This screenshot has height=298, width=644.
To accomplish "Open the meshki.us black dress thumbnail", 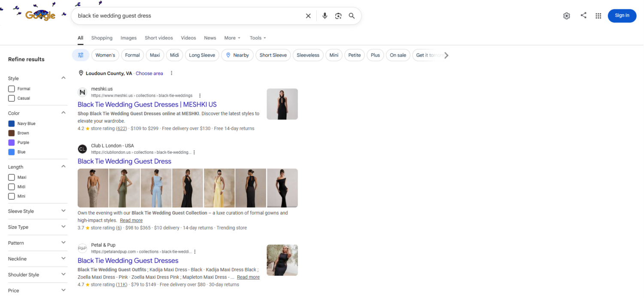I will pyautogui.click(x=282, y=104).
